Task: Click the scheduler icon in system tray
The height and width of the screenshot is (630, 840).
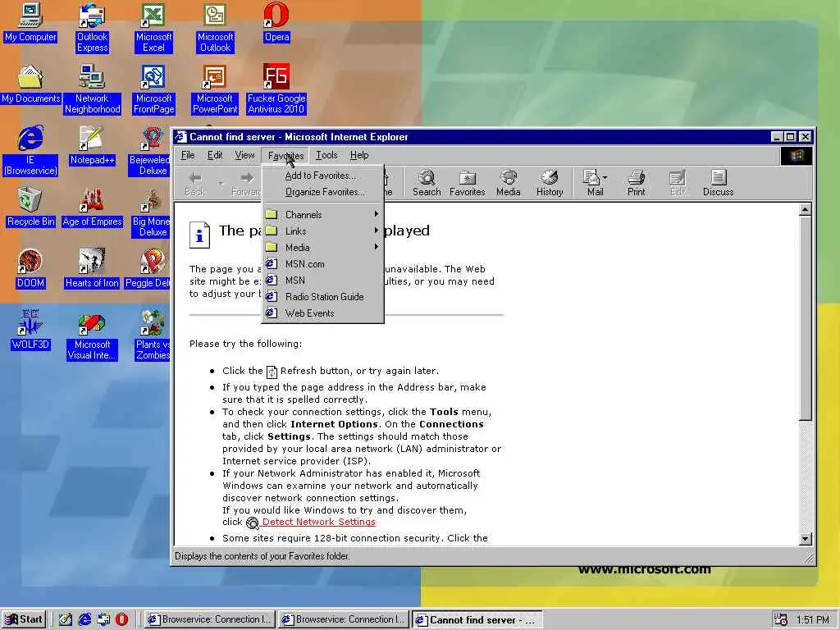Action: [781, 619]
